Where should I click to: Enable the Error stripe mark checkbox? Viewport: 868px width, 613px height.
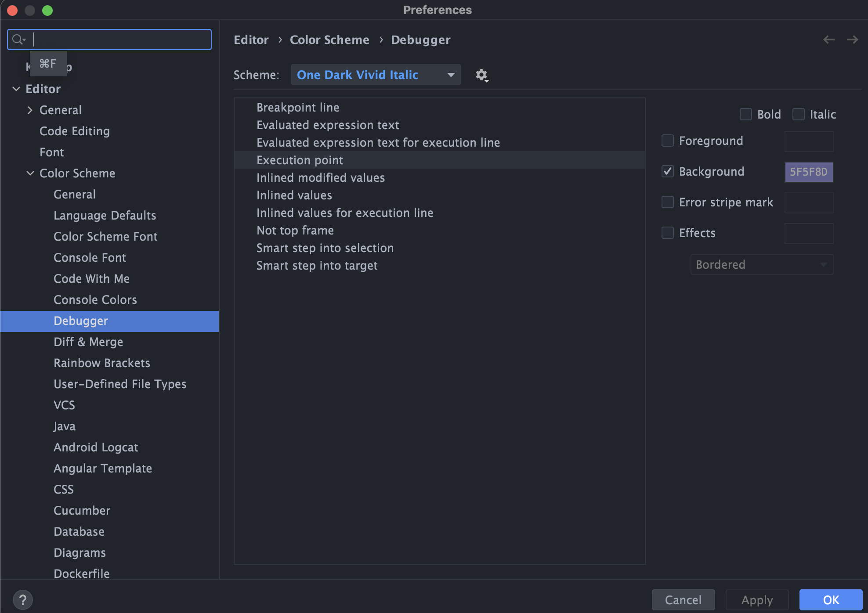[667, 202]
